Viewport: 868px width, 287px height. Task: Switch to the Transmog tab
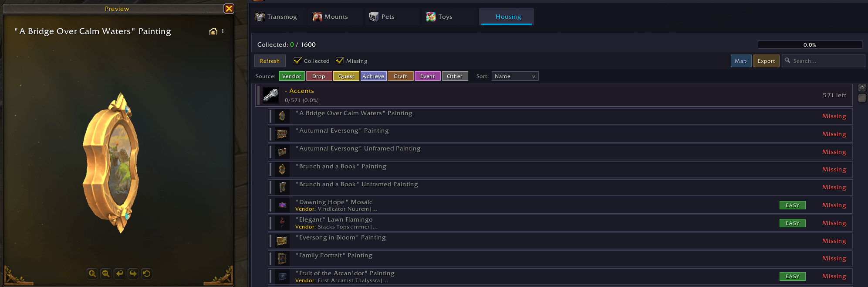click(278, 17)
